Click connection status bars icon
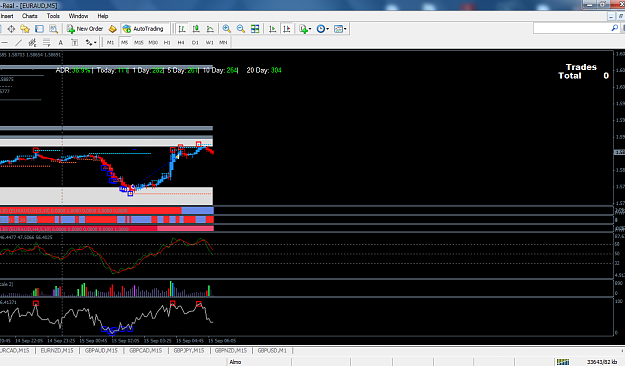The height and width of the screenshot is (366, 625). click(x=563, y=362)
